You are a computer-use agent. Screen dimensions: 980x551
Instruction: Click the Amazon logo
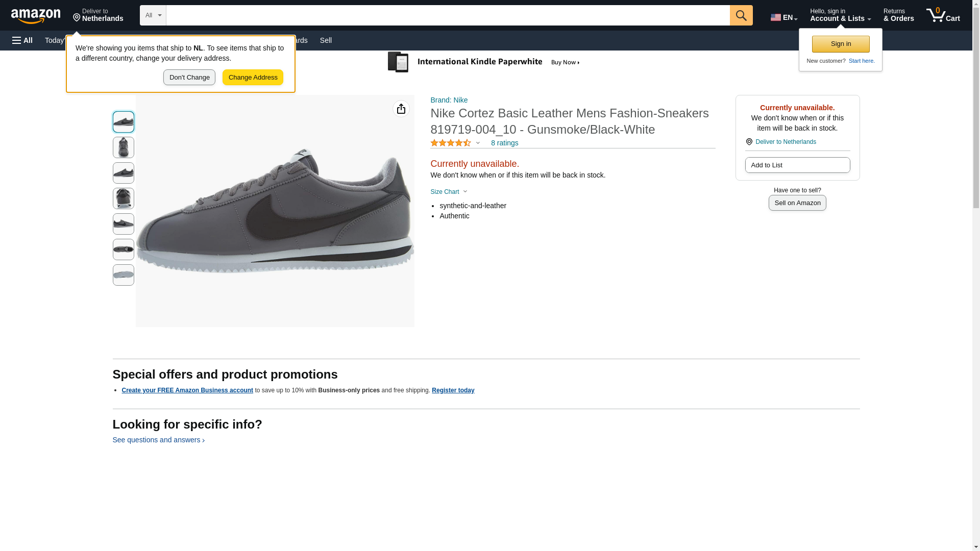click(x=36, y=16)
